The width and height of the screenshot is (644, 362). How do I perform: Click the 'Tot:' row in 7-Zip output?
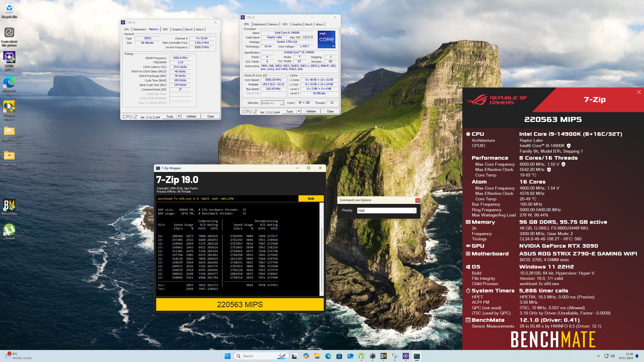pos(188,289)
